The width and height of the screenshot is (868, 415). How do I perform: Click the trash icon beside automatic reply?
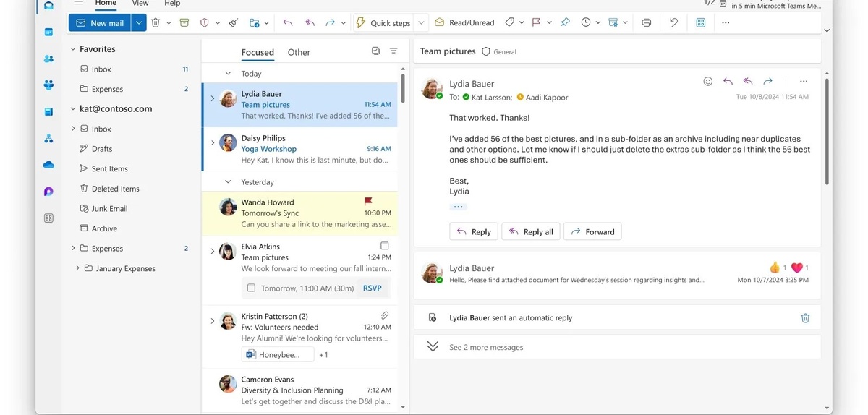pos(805,317)
